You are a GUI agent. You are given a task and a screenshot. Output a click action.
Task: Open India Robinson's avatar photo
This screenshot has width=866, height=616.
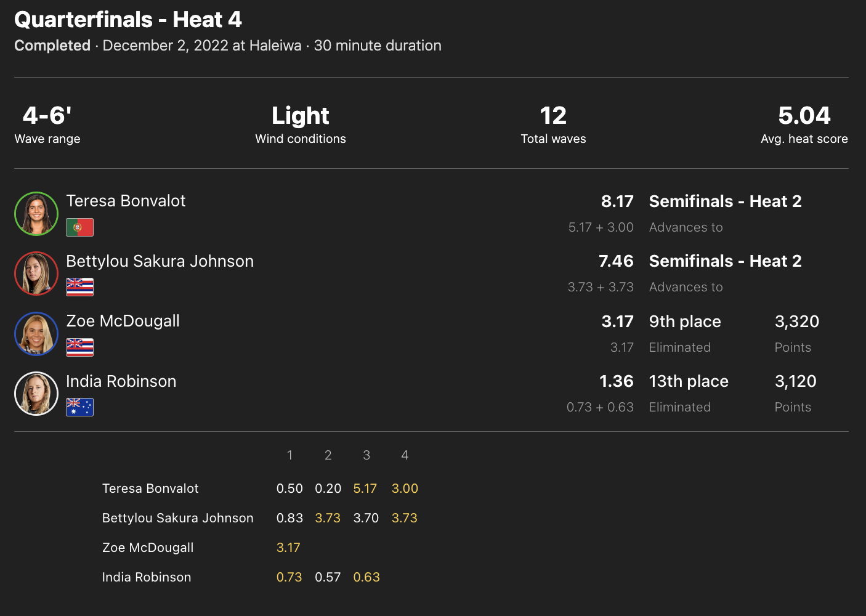[x=36, y=394]
